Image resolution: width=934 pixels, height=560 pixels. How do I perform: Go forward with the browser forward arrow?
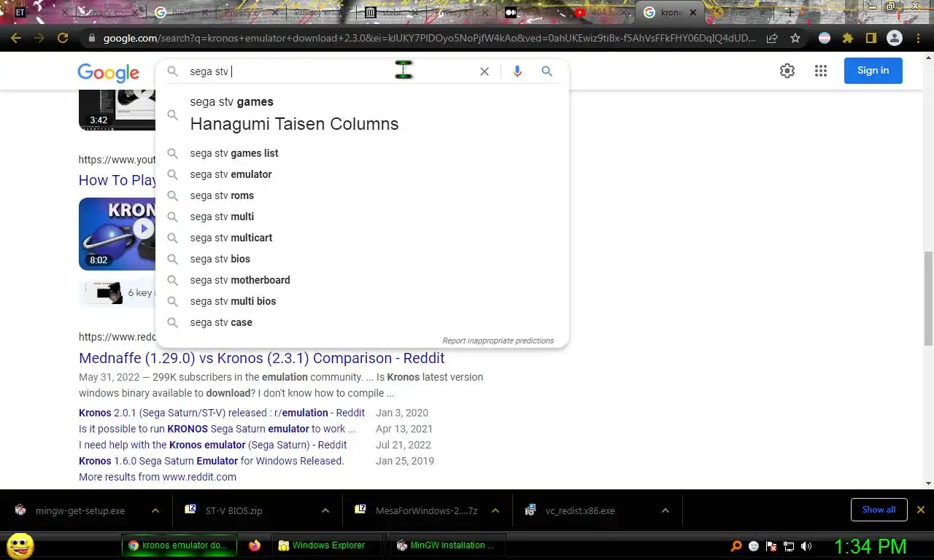pos(39,38)
